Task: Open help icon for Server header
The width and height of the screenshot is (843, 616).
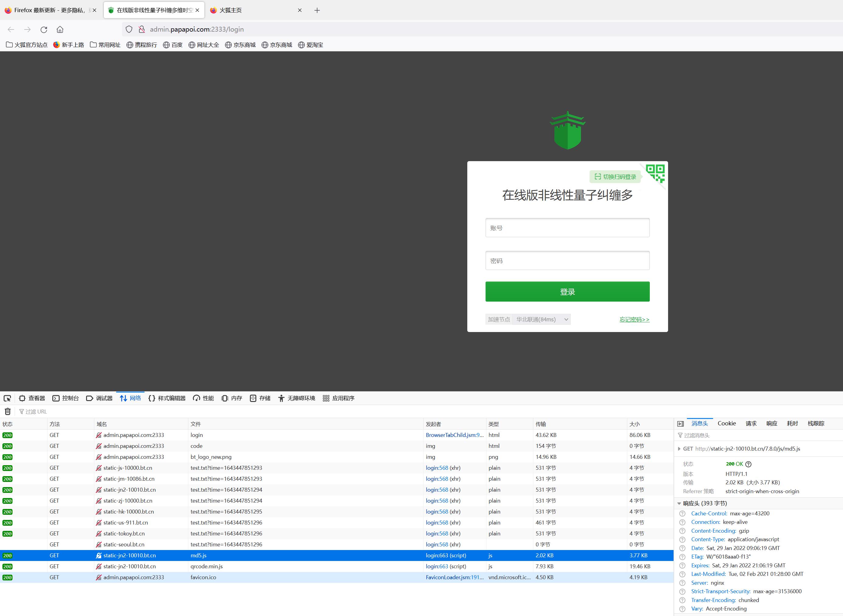Action: 682,583
